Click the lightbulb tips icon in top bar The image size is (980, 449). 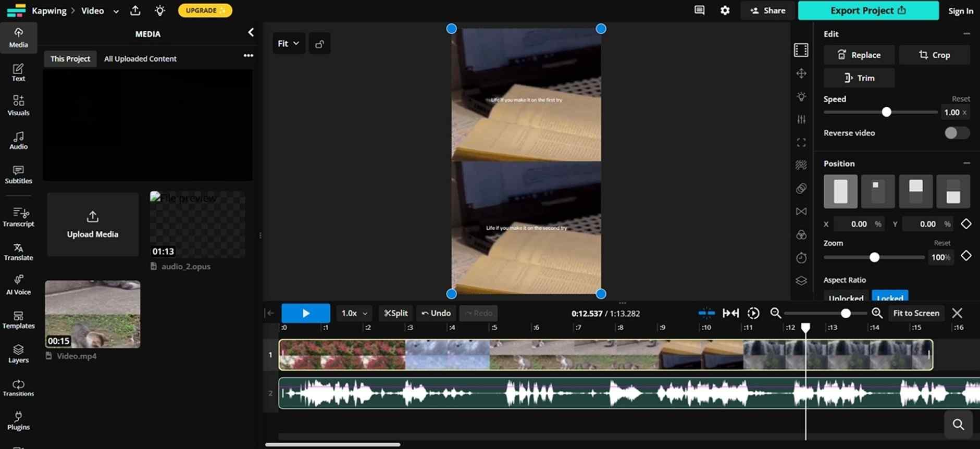160,10
